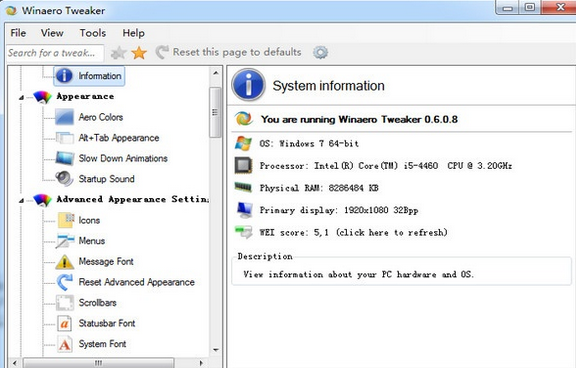Open Alt+Tab Appearance tweak
The image size is (576, 368).
[119, 138]
